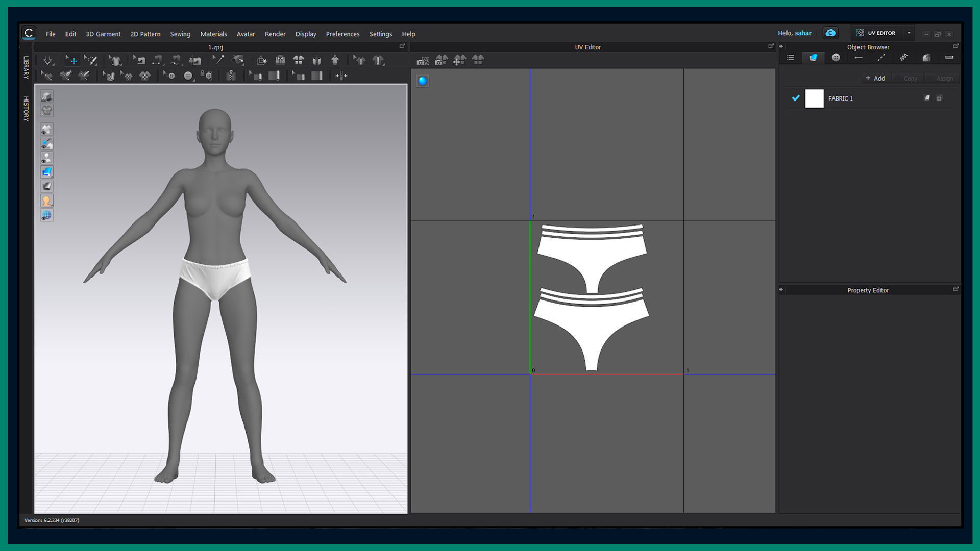Open the 3D Garment menu
The width and height of the screenshot is (980, 551).
click(x=103, y=34)
